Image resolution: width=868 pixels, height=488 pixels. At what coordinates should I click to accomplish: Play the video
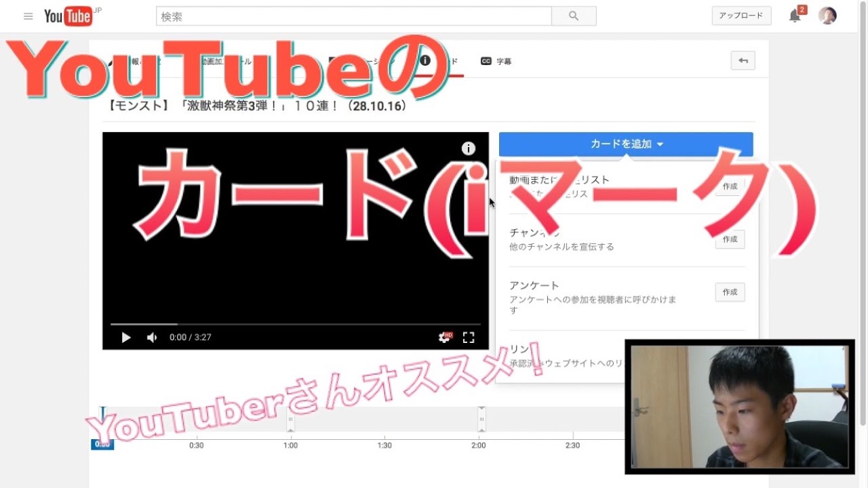(125, 337)
